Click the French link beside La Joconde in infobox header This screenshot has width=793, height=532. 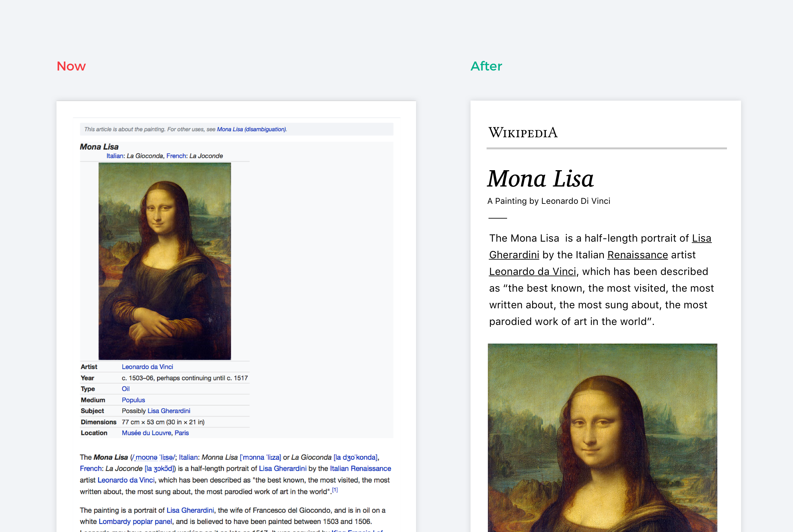[x=176, y=156]
